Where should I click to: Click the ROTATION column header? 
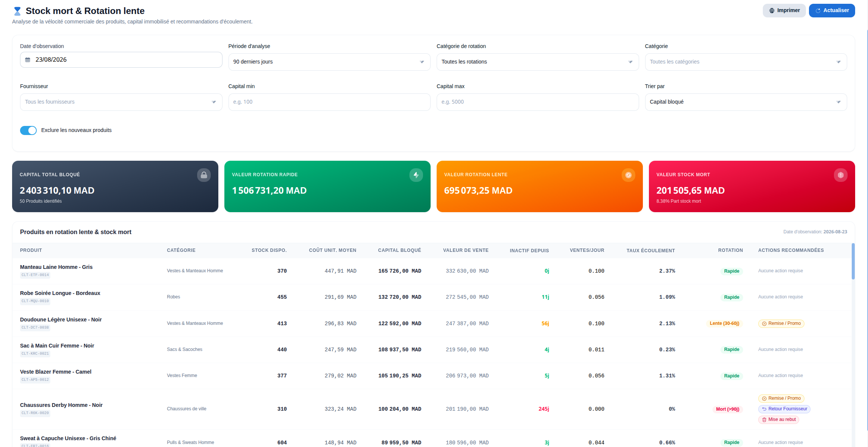[x=731, y=250]
